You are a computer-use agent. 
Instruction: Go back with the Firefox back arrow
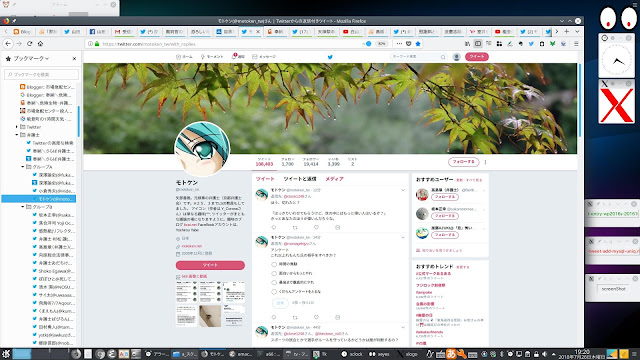8,44
